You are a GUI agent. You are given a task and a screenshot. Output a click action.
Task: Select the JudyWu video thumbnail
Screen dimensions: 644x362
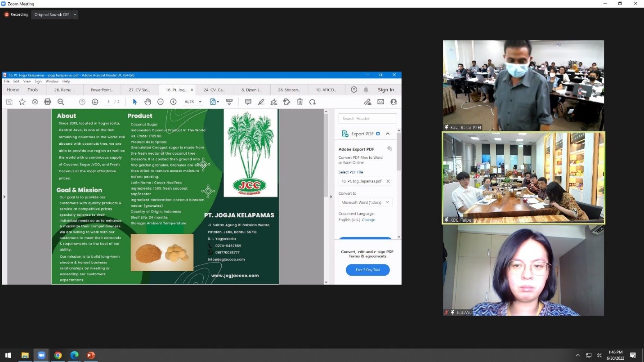pos(523,270)
